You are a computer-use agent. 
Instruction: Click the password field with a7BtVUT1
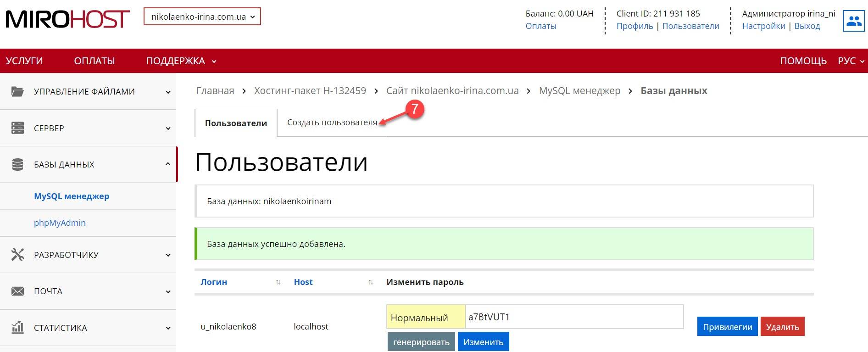(574, 317)
